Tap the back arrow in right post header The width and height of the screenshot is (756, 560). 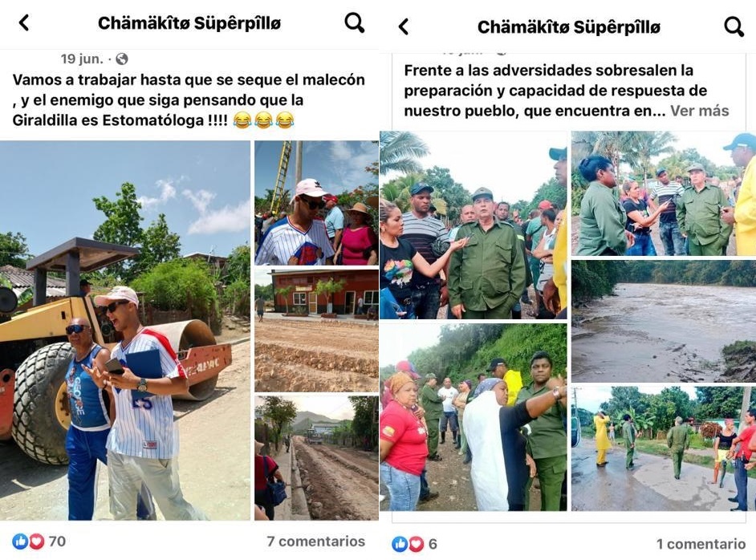pos(404,26)
